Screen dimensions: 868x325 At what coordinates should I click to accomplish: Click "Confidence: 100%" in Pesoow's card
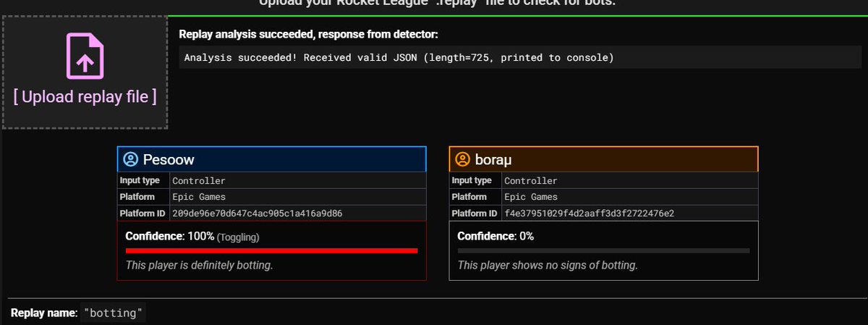170,236
